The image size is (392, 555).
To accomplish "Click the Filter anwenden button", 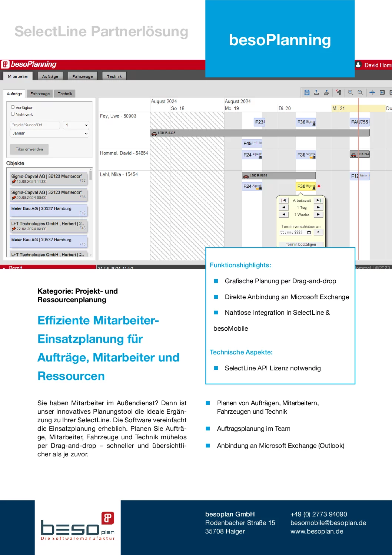I will pyautogui.click(x=29, y=149).
